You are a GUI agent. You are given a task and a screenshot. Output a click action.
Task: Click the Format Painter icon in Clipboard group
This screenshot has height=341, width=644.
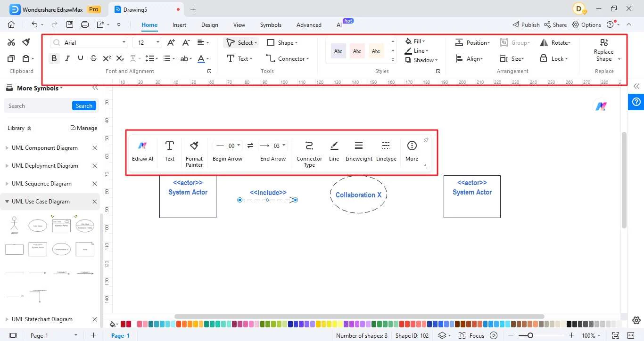(x=26, y=42)
